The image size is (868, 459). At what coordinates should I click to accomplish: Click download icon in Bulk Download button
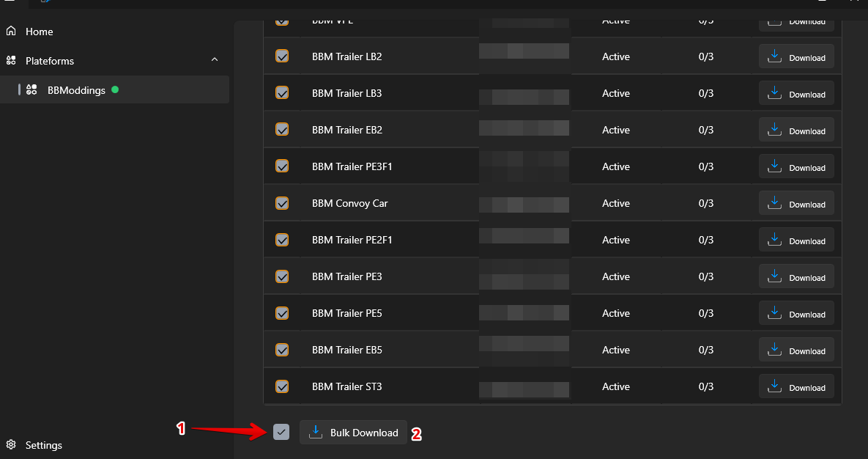316,432
